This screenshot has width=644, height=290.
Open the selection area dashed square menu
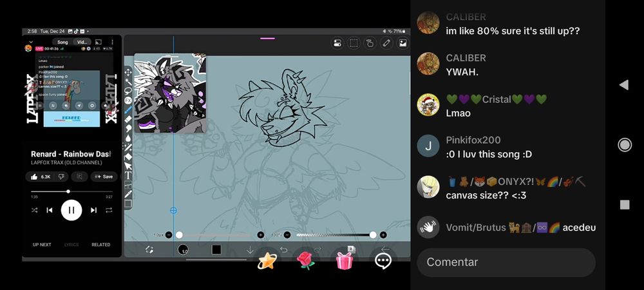[353, 43]
